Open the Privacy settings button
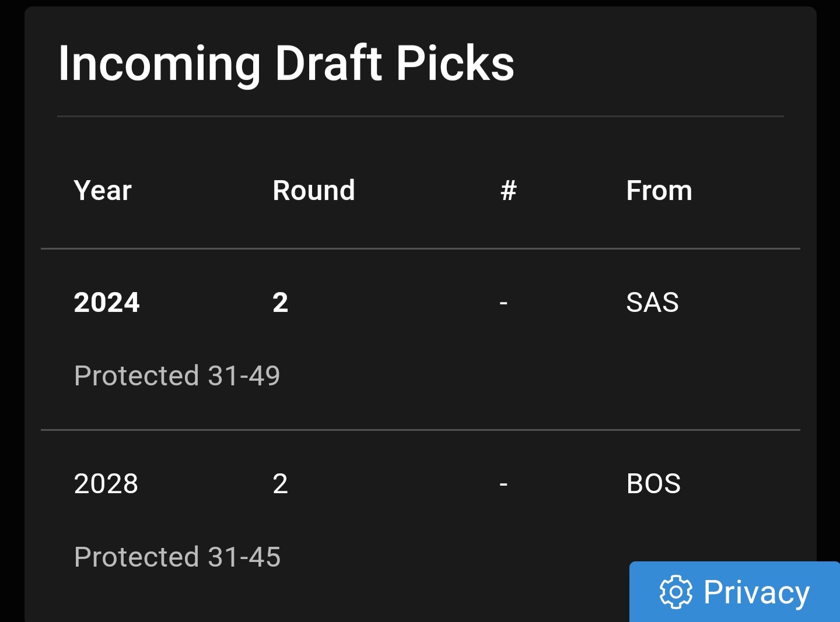The image size is (840, 622). coord(735,592)
